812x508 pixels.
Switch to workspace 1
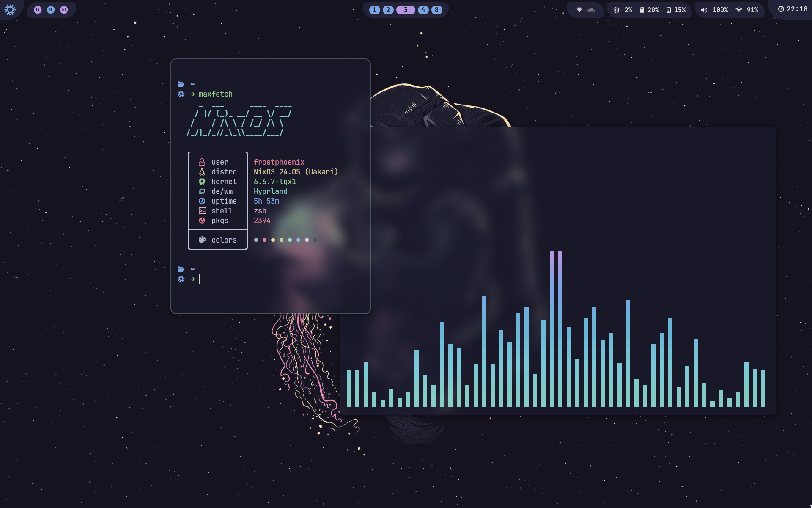[x=374, y=10]
